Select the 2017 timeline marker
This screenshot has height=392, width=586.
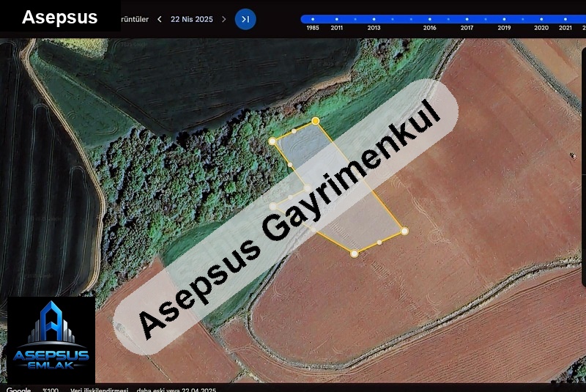(x=467, y=20)
